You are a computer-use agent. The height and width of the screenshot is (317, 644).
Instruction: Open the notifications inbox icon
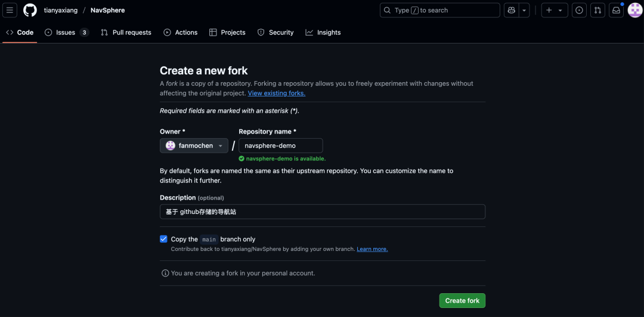pos(616,10)
